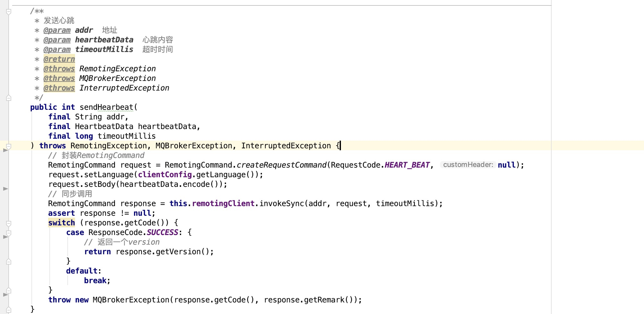
Task: Click createRequestCommand method call
Action: 282,165
